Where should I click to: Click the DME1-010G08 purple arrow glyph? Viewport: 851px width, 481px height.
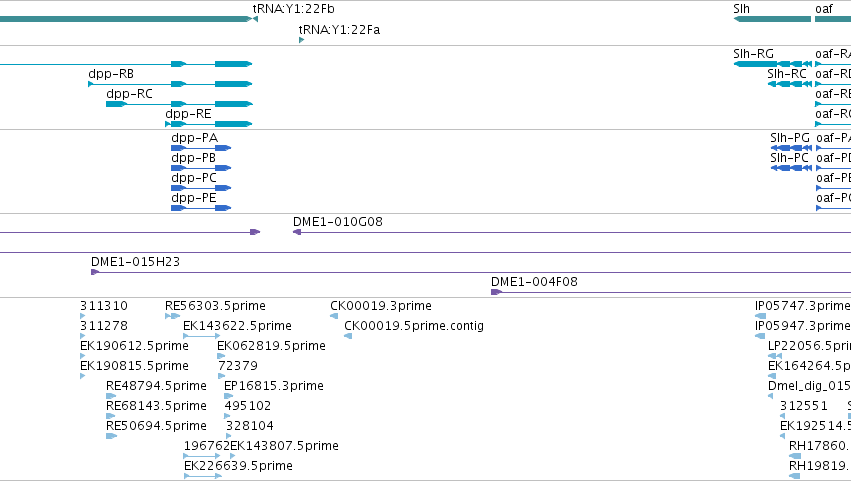297,232
